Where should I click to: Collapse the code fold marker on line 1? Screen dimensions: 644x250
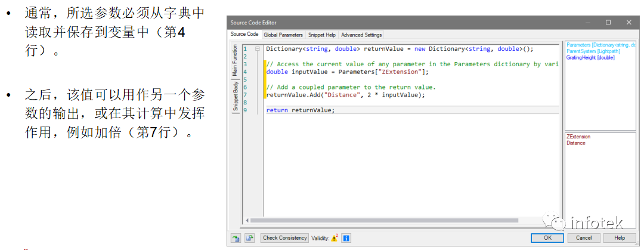[x=258, y=48]
